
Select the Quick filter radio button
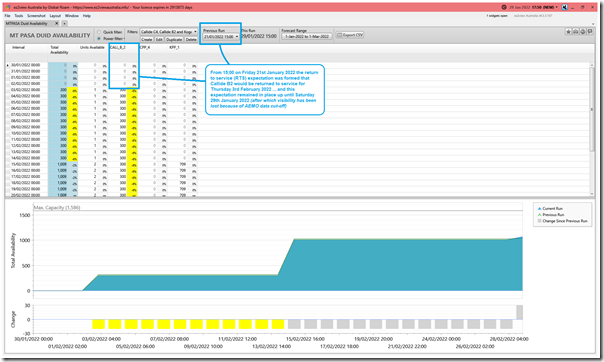pyautogui.click(x=99, y=32)
